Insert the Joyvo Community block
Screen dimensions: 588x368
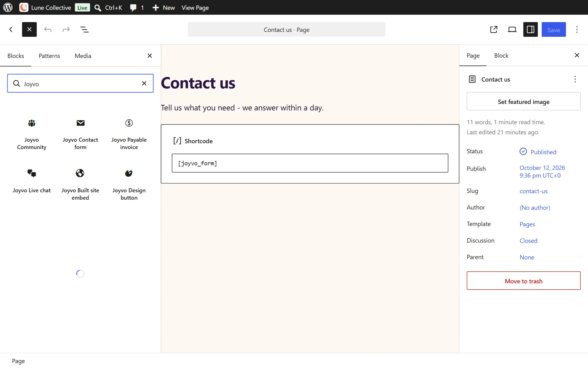pos(32,134)
